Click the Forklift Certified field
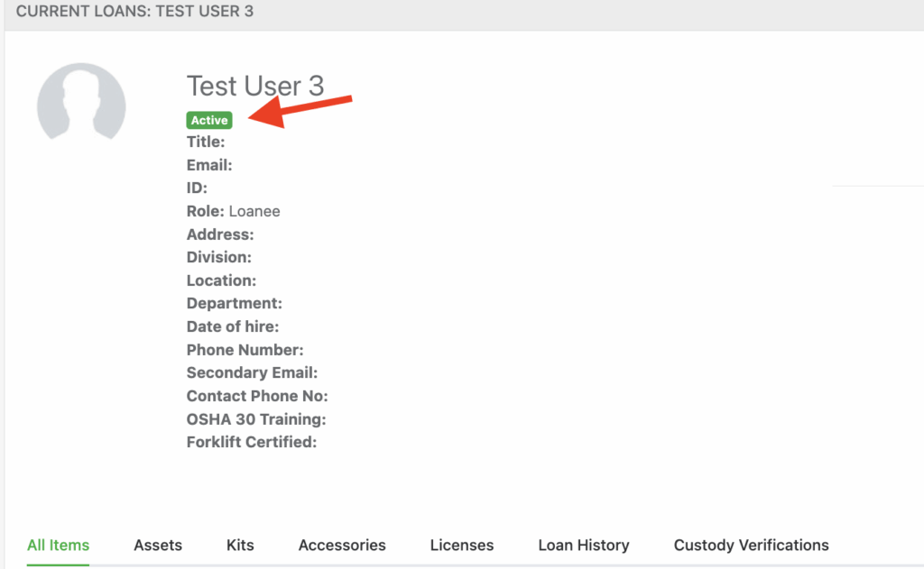This screenshot has height=569, width=924. [x=250, y=442]
